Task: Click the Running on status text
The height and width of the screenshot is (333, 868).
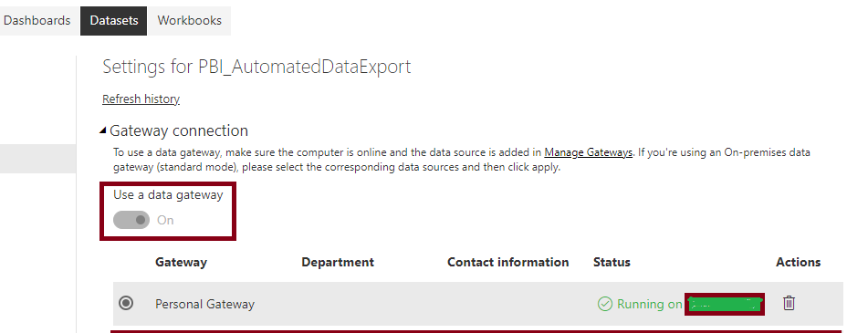Action: coord(649,304)
